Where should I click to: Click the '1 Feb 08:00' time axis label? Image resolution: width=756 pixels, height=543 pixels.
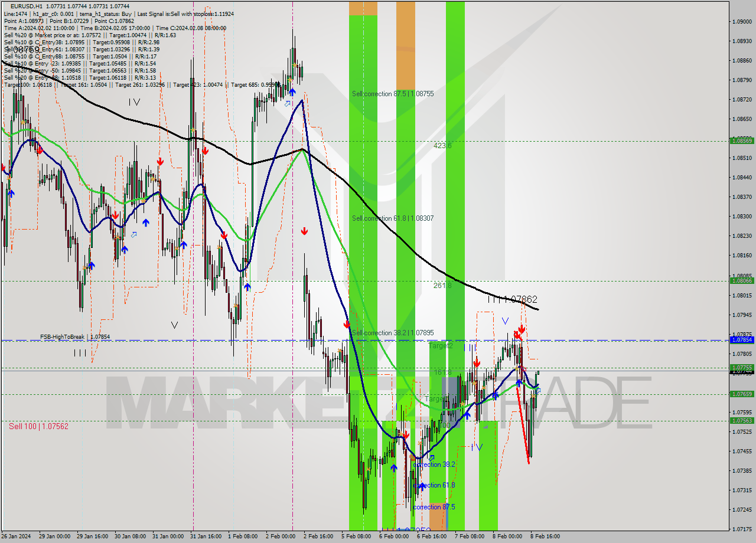pyautogui.click(x=243, y=537)
